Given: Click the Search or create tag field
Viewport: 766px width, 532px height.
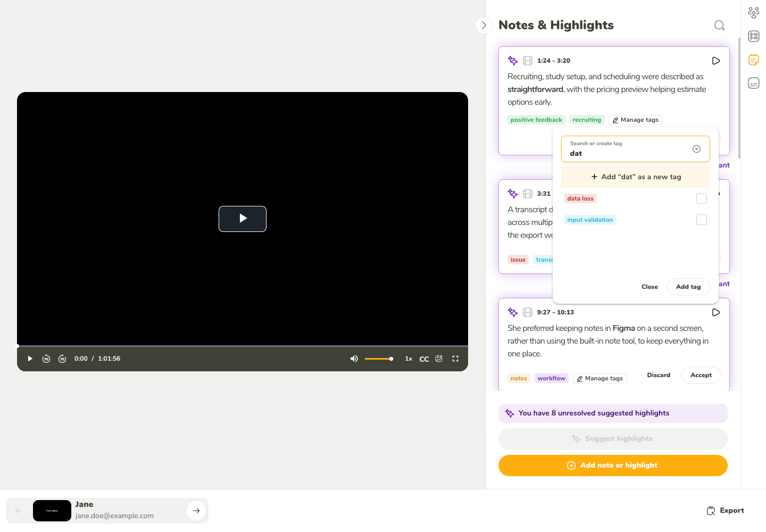Looking at the screenshot, I should point(636,149).
